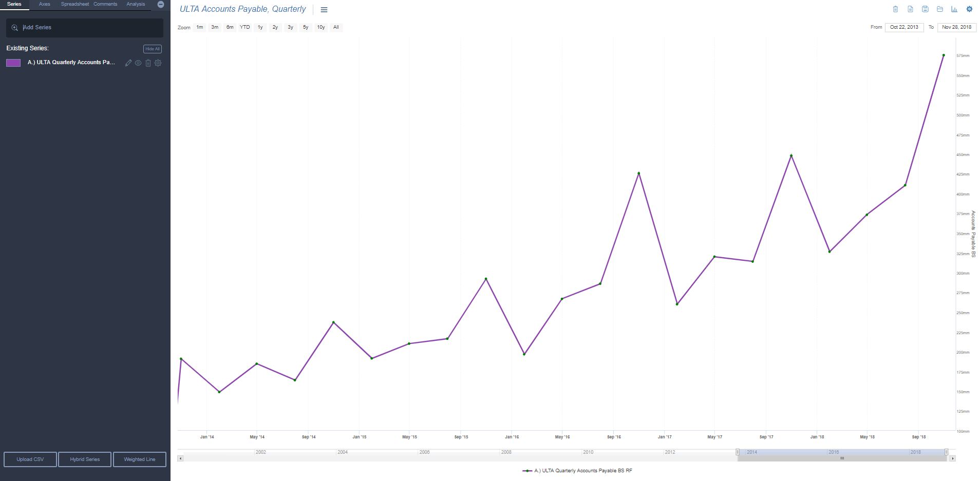
Task: Edit the ULTA series with the pencil icon
Action: pyautogui.click(x=128, y=63)
